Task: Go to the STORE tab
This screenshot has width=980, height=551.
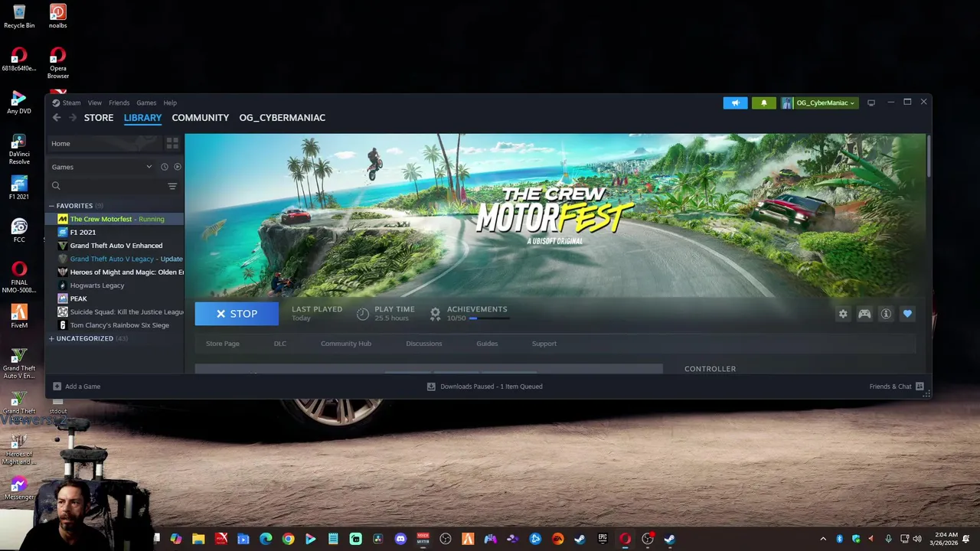Action: tap(99, 117)
